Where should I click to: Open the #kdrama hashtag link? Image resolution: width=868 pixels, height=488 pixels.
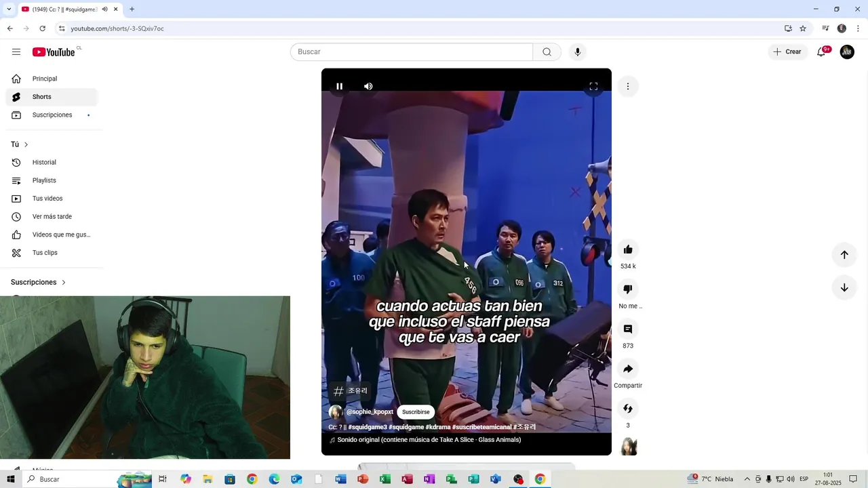click(x=437, y=427)
